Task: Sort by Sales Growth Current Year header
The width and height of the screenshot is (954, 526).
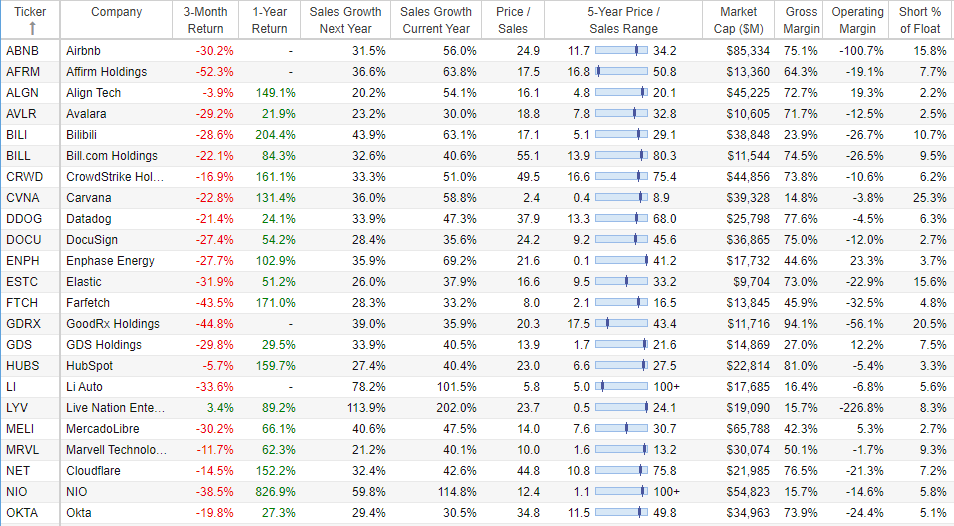Action: (x=436, y=20)
